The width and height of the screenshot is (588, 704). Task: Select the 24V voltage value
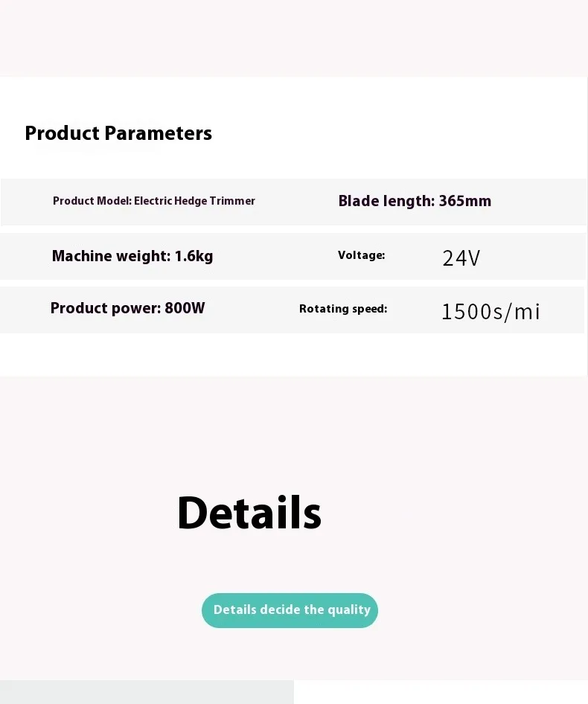pyautogui.click(x=461, y=258)
